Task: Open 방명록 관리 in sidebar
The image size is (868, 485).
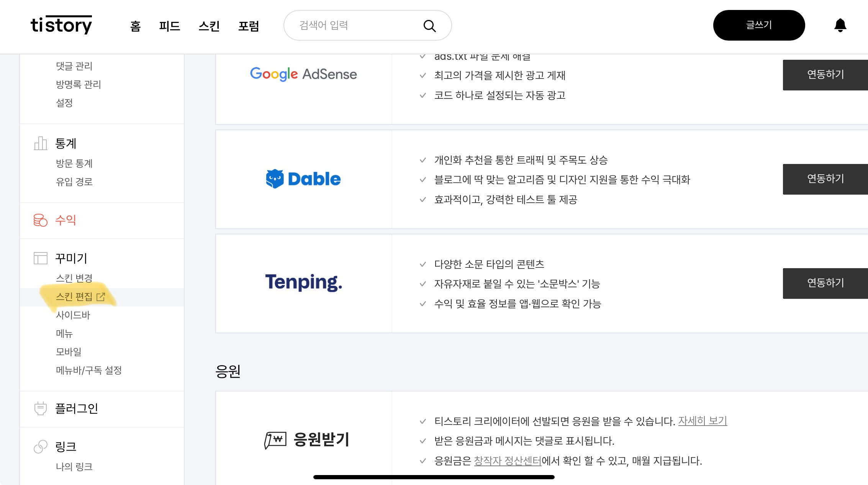Action: [79, 84]
